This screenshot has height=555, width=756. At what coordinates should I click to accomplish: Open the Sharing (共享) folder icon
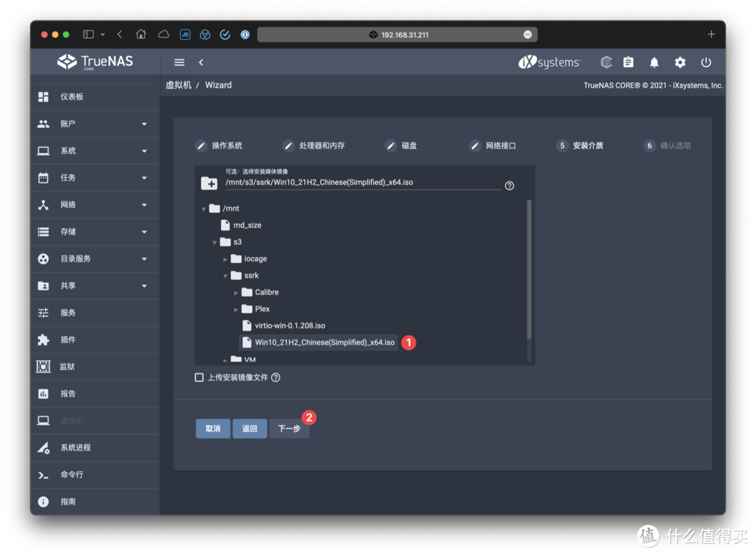[x=43, y=286]
